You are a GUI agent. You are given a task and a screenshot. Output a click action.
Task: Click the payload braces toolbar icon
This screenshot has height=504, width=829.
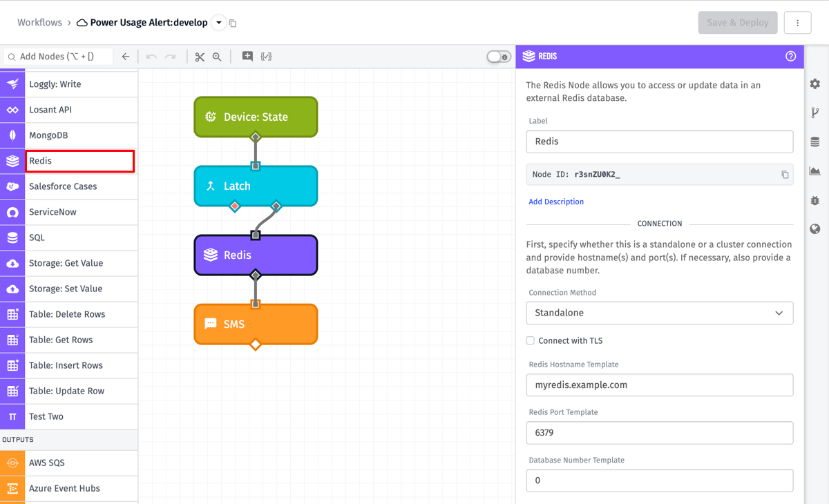[267, 57]
